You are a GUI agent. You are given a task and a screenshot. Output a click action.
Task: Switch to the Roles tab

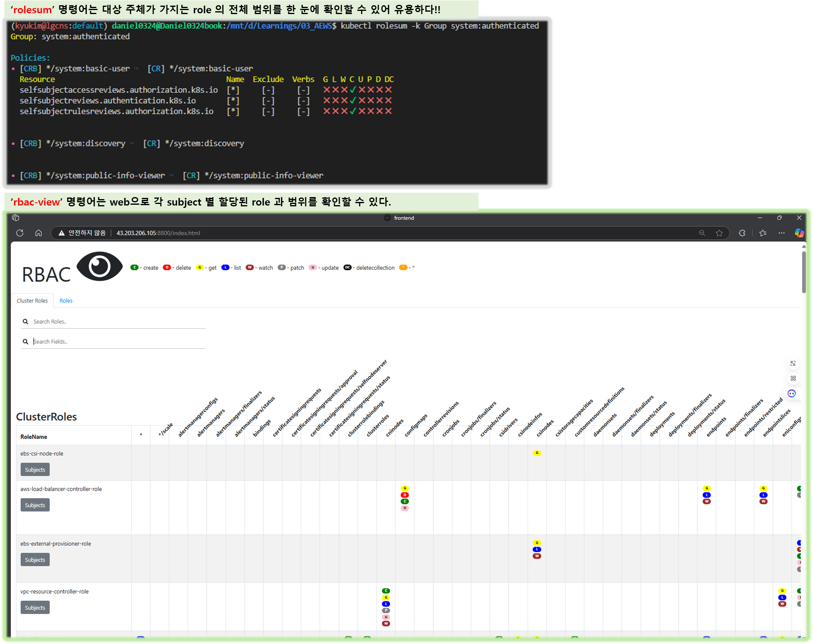point(66,300)
